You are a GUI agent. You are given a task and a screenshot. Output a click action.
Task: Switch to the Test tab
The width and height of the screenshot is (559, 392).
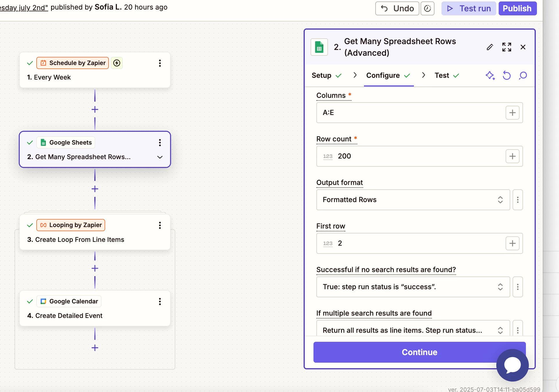pyautogui.click(x=447, y=75)
